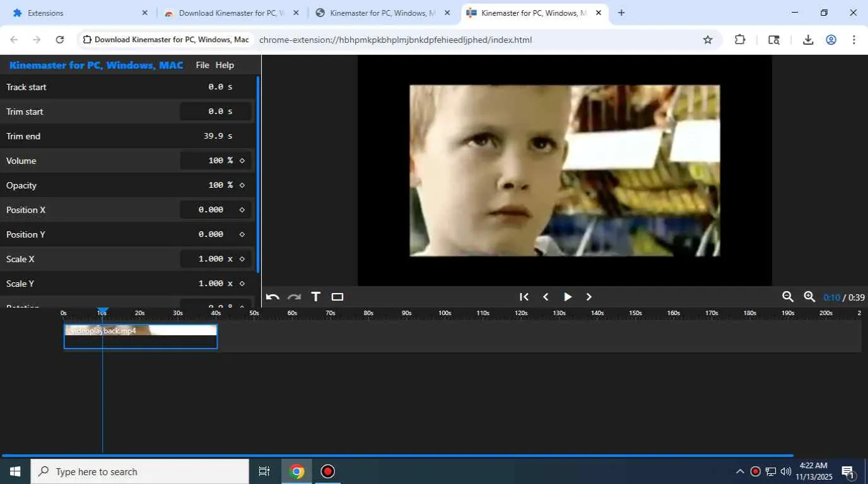Show Chrome downloads
Viewport: 868px width, 484px height.
(808, 40)
